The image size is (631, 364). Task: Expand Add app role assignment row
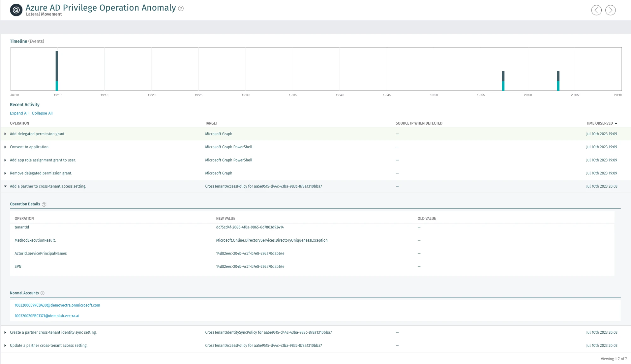5,160
